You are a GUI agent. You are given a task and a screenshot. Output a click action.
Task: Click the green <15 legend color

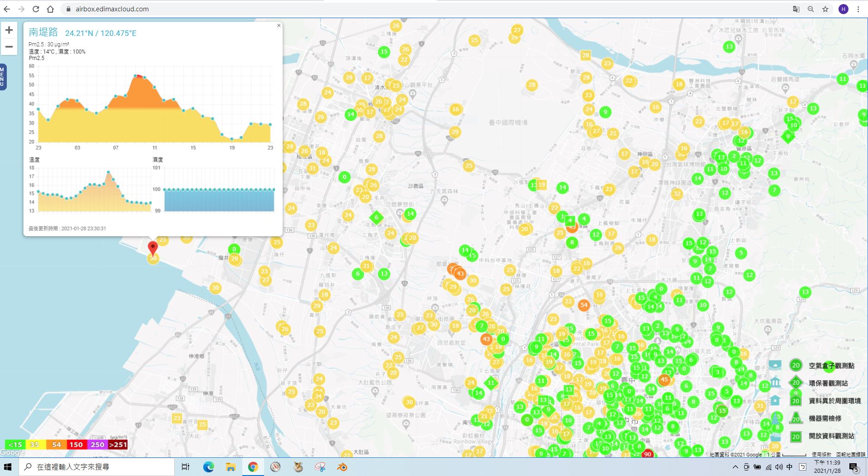(x=15, y=445)
